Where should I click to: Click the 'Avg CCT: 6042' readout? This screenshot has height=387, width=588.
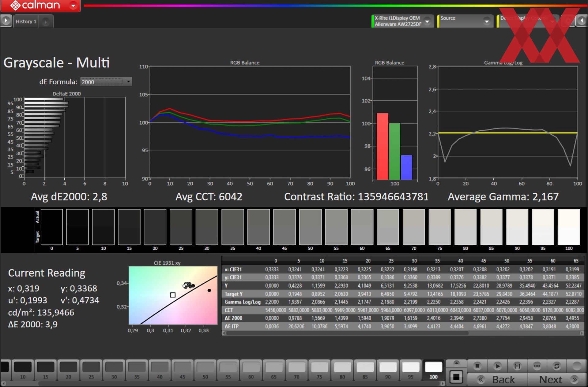pyautogui.click(x=209, y=197)
